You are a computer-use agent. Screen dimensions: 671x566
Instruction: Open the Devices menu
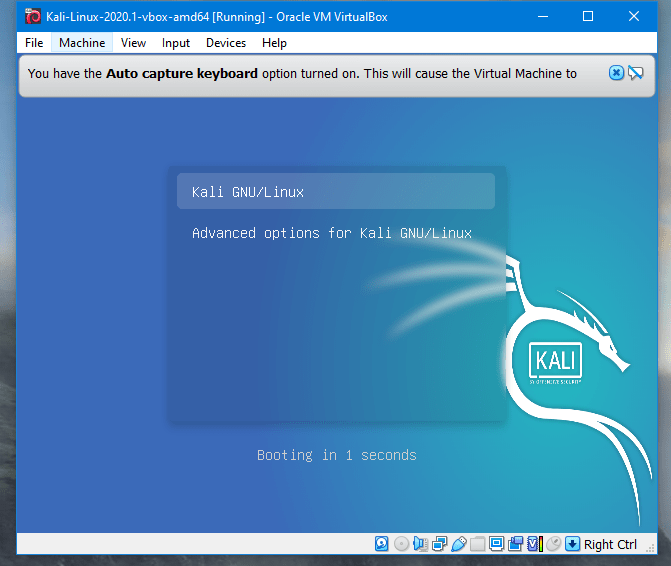click(x=226, y=43)
